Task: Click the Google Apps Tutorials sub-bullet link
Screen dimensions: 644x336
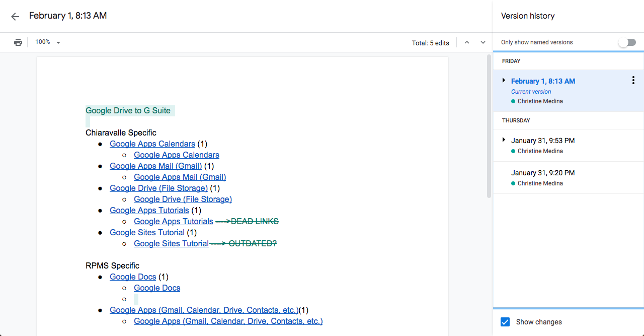Action: click(x=174, y=222)
